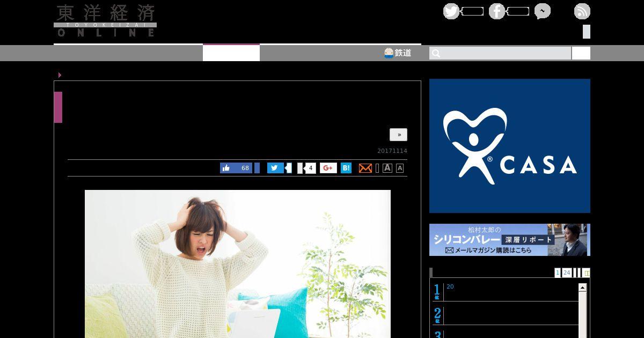
Task: Click the » next page button
Action: [x=399, y=135]
